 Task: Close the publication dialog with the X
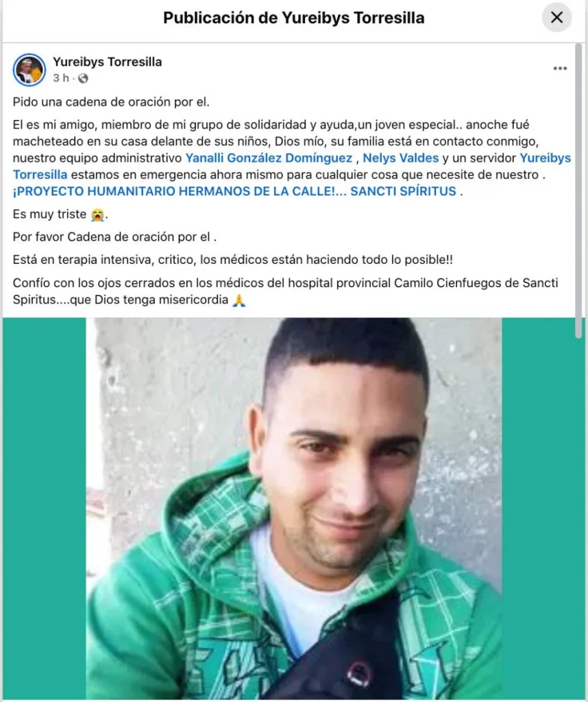pos(556,18)
